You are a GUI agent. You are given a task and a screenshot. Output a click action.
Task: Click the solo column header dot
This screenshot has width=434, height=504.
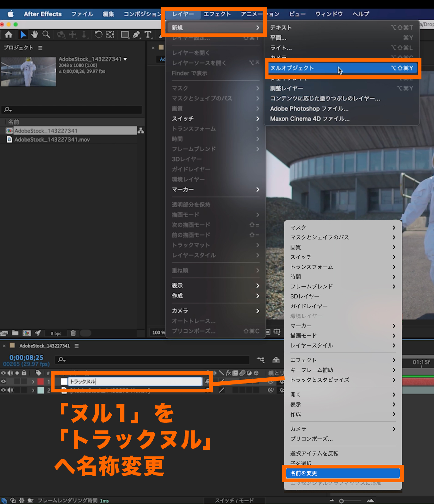tap(17, 373)
